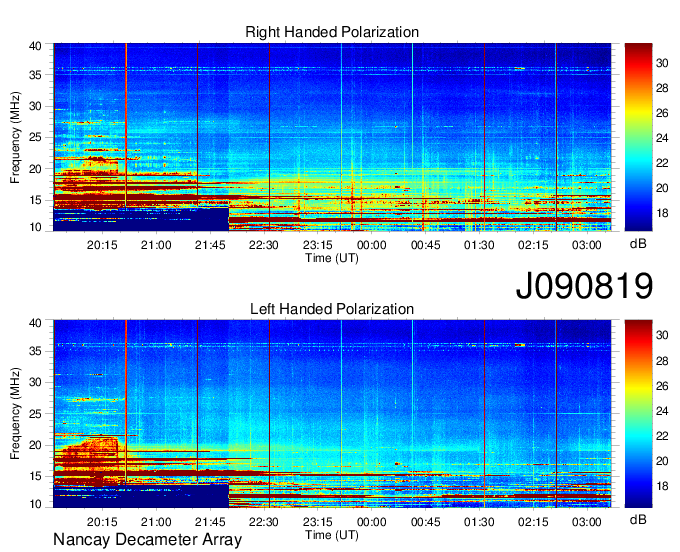Click the Right Handed plot's color scale bar

[x=638, y=137]
